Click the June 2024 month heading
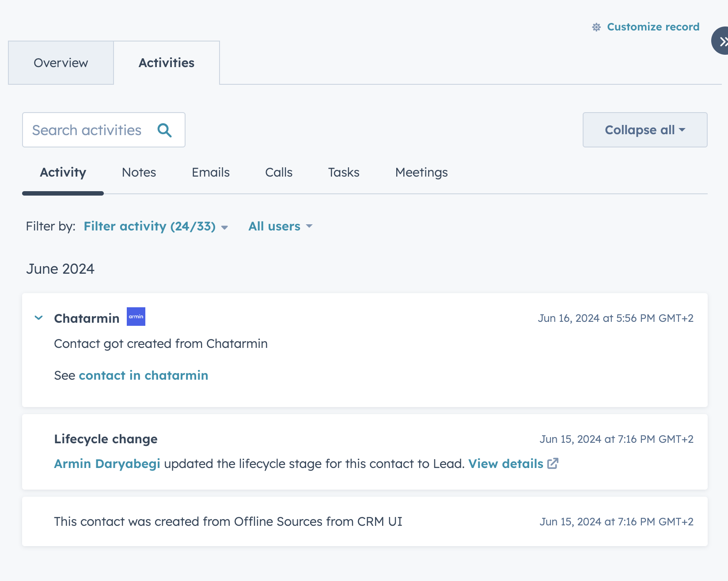The image size is (728, 581). click(x=61, y=269)
